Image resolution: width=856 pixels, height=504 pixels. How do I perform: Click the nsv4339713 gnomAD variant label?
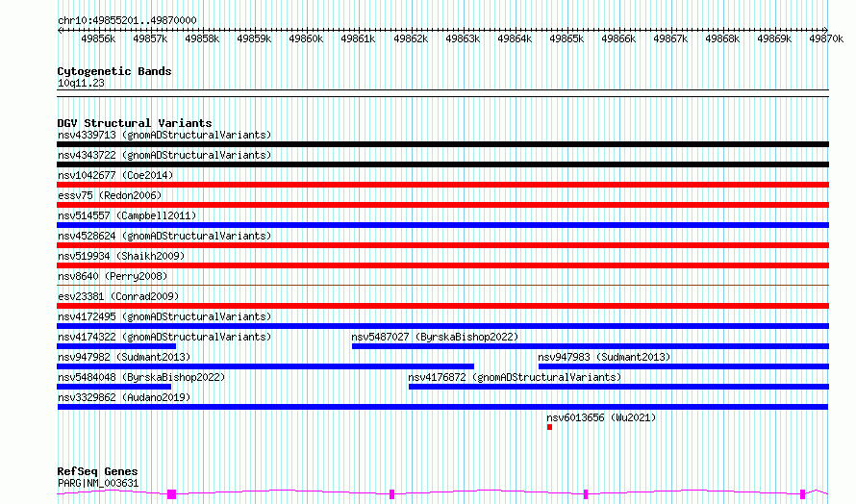tap(164, 135)
